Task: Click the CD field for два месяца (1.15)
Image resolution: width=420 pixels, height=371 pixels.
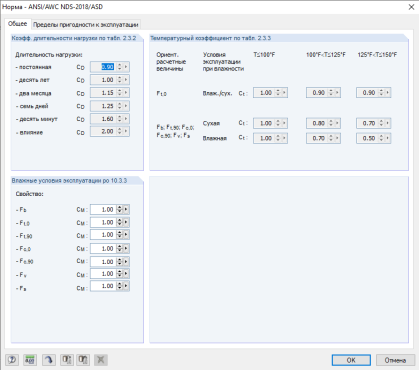Action: (x=103, y=93)
